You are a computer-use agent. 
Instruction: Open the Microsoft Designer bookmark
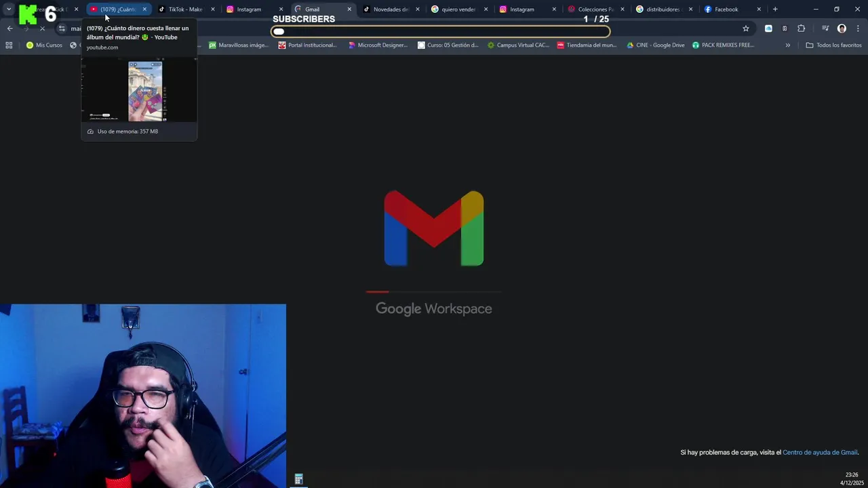click(x=378, y=45)
